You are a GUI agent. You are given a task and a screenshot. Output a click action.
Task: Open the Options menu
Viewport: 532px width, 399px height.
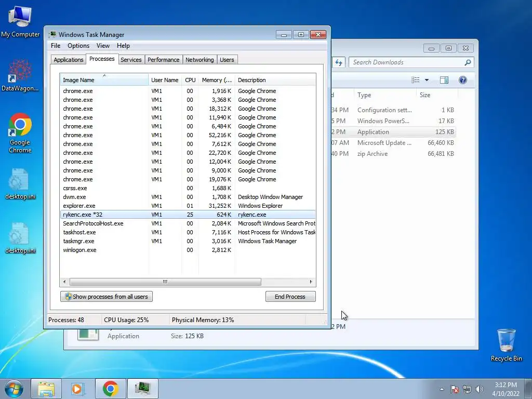[x=78, y=46]
